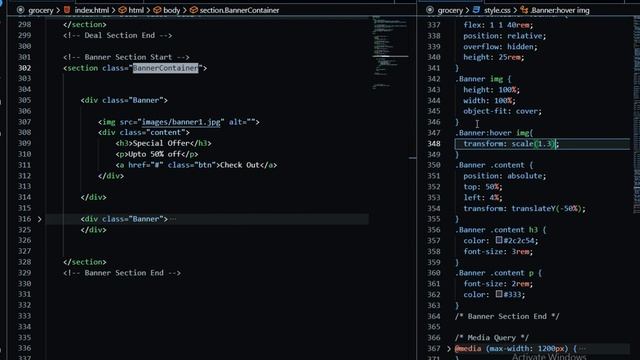Click the 'class="content"' div on line 308
The image size is (640, 360).
pyautogui.click(x=144, y=133)
